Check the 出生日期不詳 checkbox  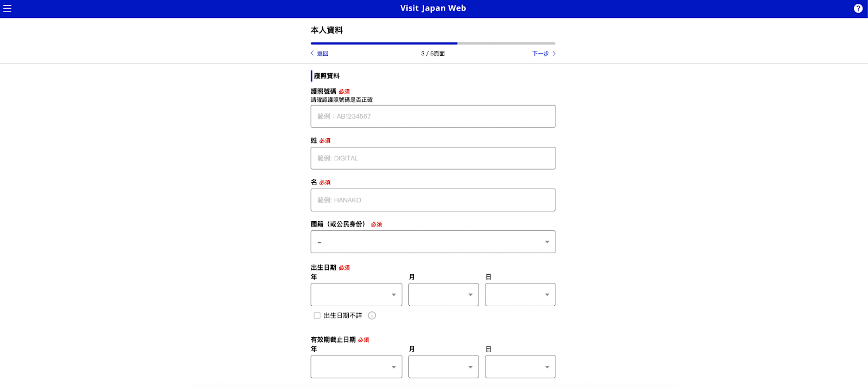[317, 315]
